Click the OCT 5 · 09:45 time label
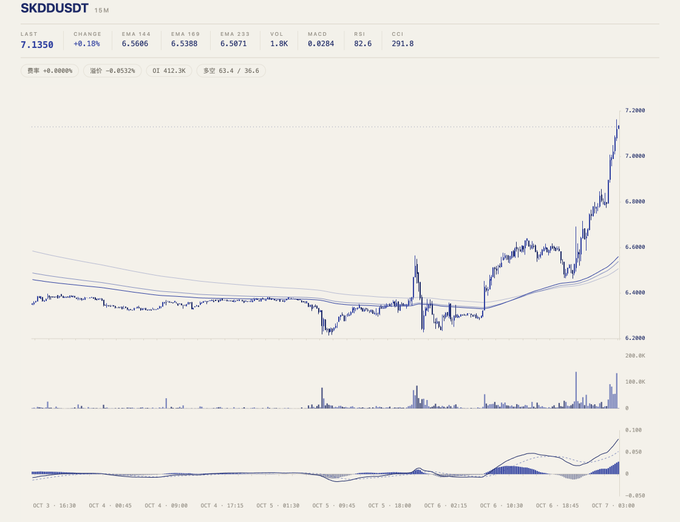The width and height of the screenshot is (680, 522). [334, 506]
